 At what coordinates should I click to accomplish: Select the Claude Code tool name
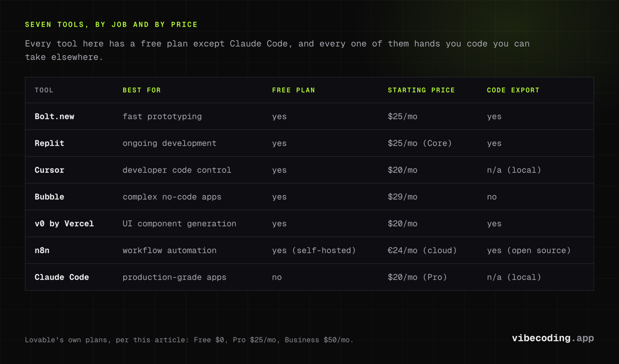click(62, 277)
